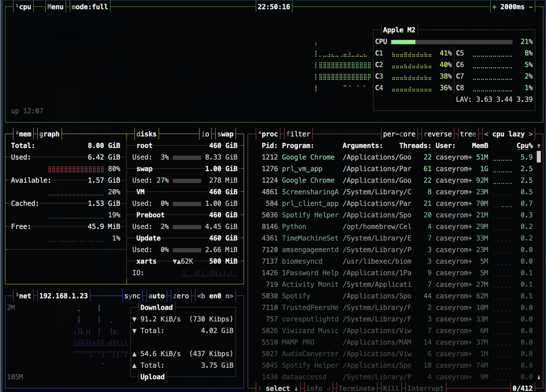Toggle the disks panel
This screenshot has height=392, width=546.
pyautogui.click(x=146, y=134)
